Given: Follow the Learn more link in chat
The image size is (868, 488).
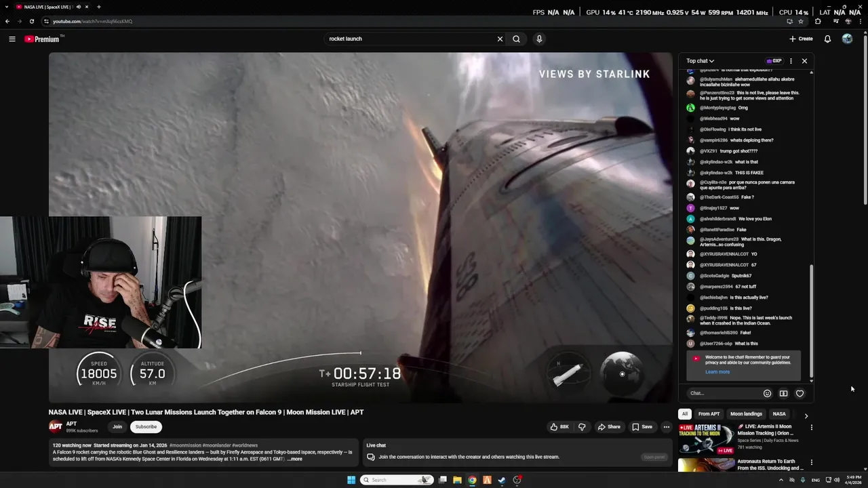Looking at the screenshot, I should click(x=717, y=371).
